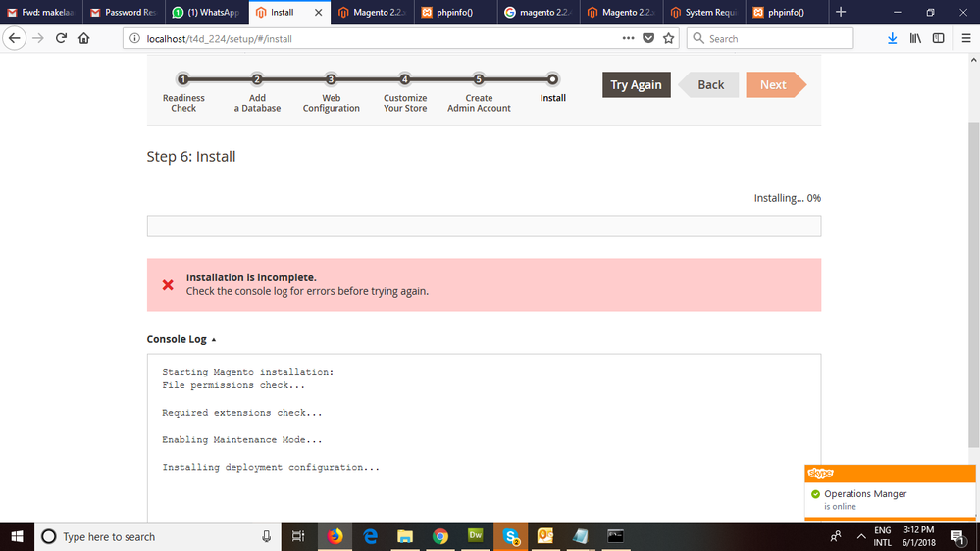Bookmark this page with the star

point(669,39)
